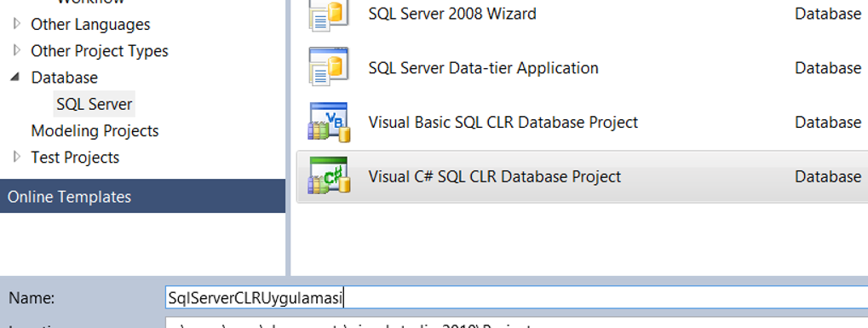Click the Visual Basic SQL CLR project icon
The width and height of the screenshot is (868, 328).
(x=330, y=122)
